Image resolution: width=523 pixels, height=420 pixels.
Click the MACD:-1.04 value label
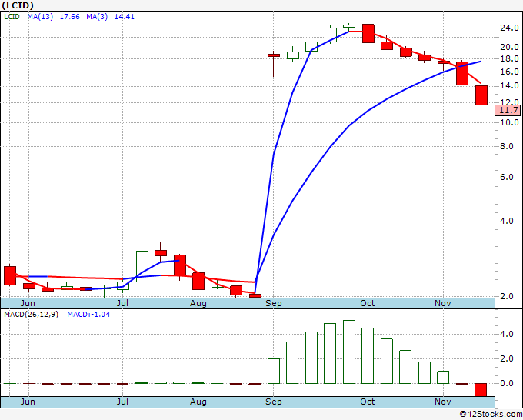click(88, 315)
